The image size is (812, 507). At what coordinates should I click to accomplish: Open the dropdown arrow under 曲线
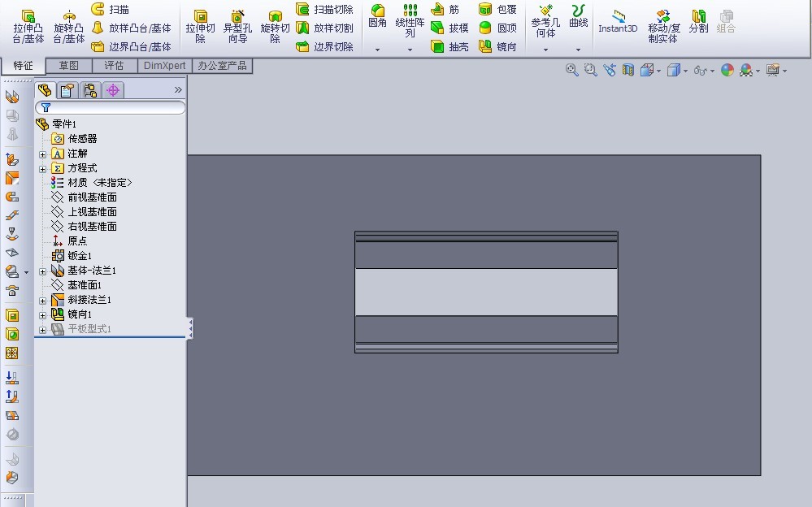click(579, 50)
